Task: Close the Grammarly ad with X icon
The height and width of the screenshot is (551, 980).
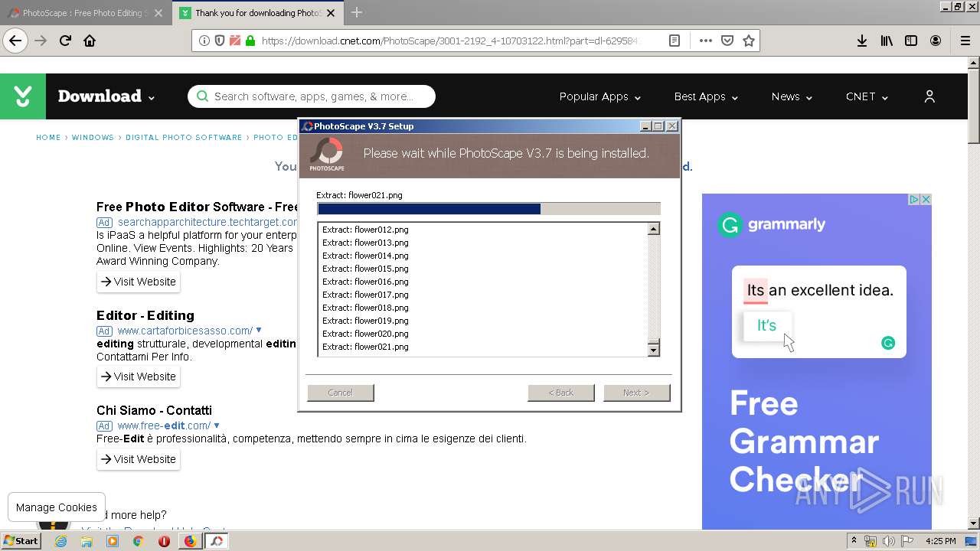Action: (x=926, y=199)
